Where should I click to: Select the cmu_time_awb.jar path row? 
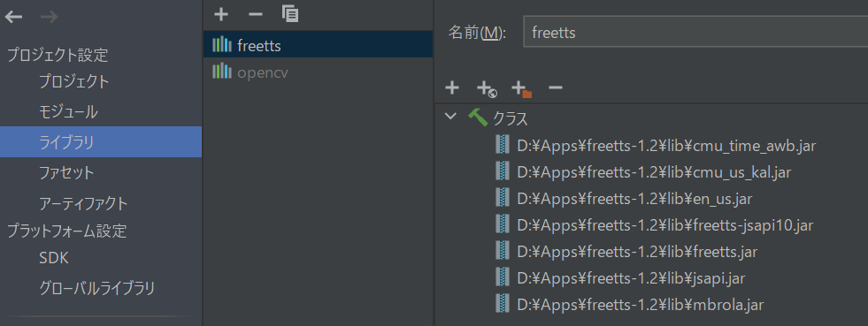666,146
